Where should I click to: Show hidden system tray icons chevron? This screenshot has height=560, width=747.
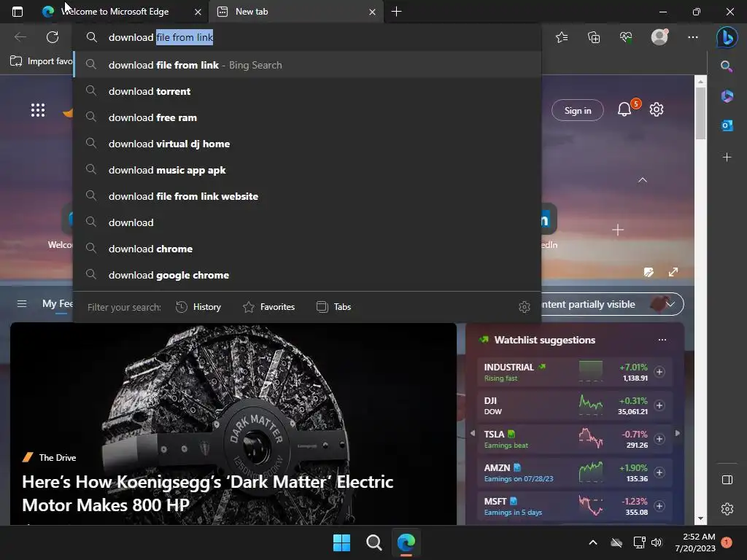click(593, 542)
